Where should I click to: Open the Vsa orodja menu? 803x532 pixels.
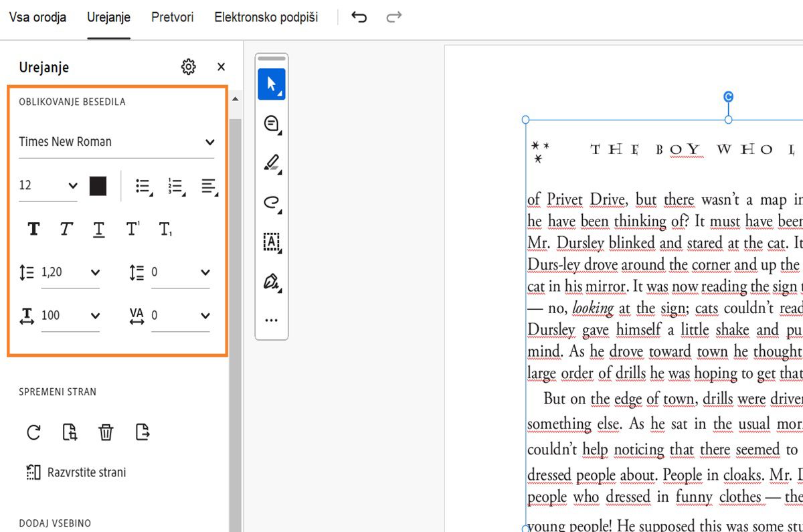point(37,17)
